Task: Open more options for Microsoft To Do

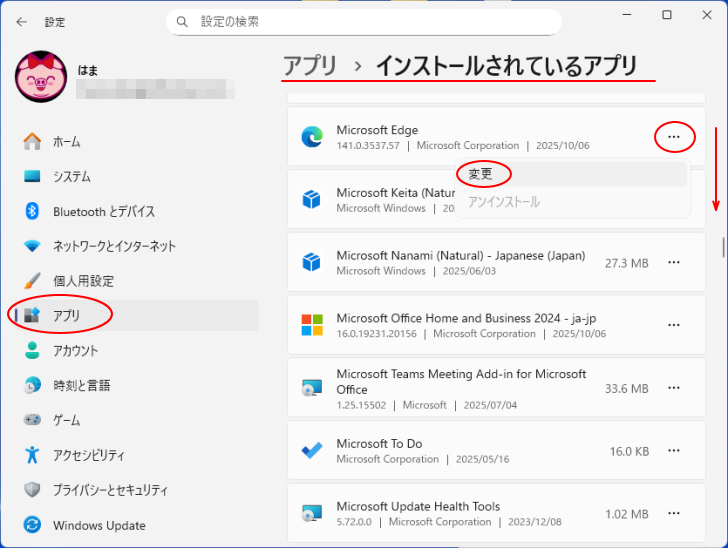Action: point(674,450)
